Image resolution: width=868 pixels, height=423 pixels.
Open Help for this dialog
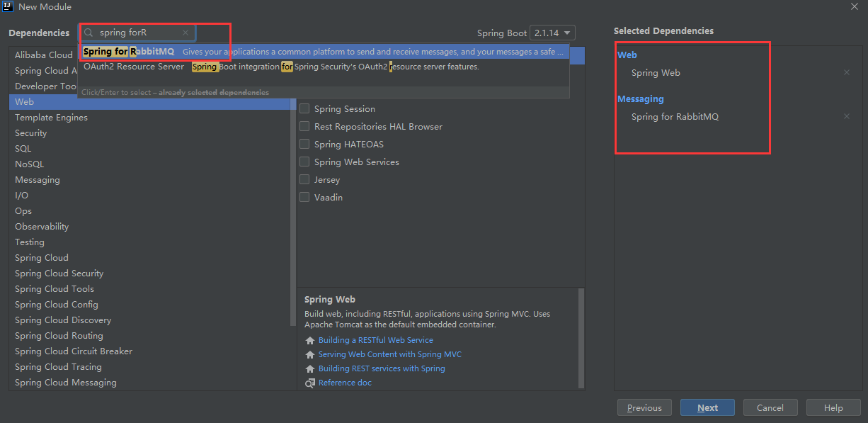pos(833,407)
